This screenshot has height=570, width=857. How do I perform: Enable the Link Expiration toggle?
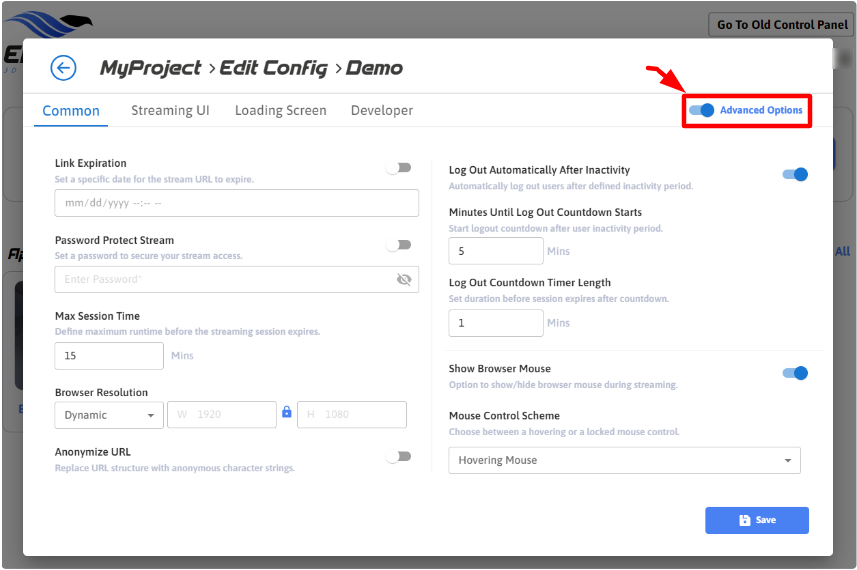click(400, 168)
